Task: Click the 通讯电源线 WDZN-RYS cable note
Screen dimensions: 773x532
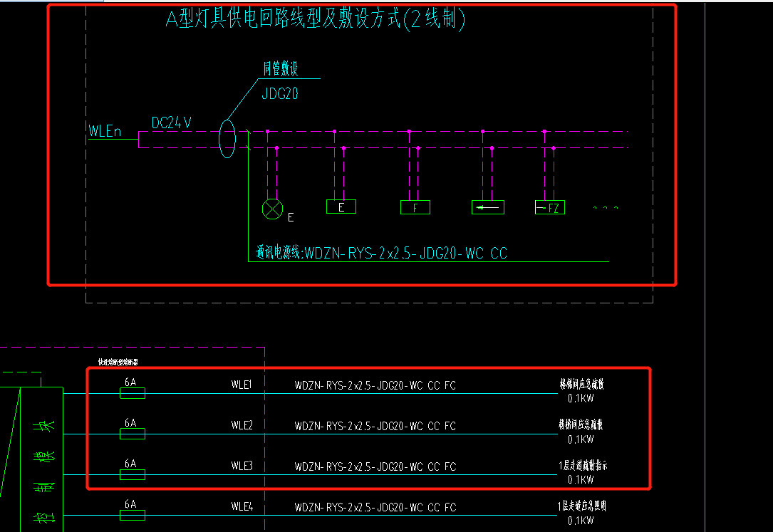Action: pos(382,254)
